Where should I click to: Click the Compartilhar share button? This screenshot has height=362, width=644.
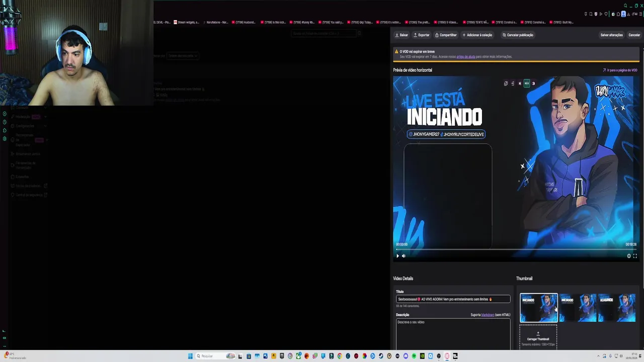tap(446, 35)
